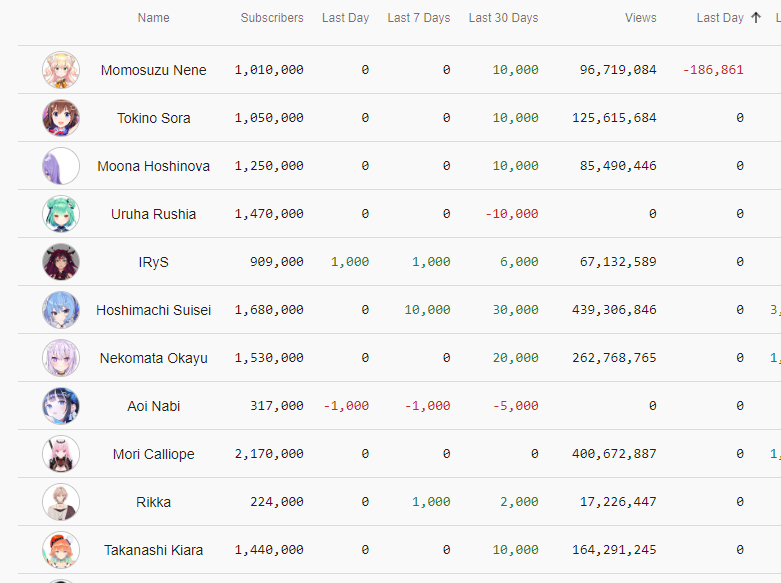Sort by Last 30 Days subscribers header
781x583 pixels.
[x=503, y=18]
